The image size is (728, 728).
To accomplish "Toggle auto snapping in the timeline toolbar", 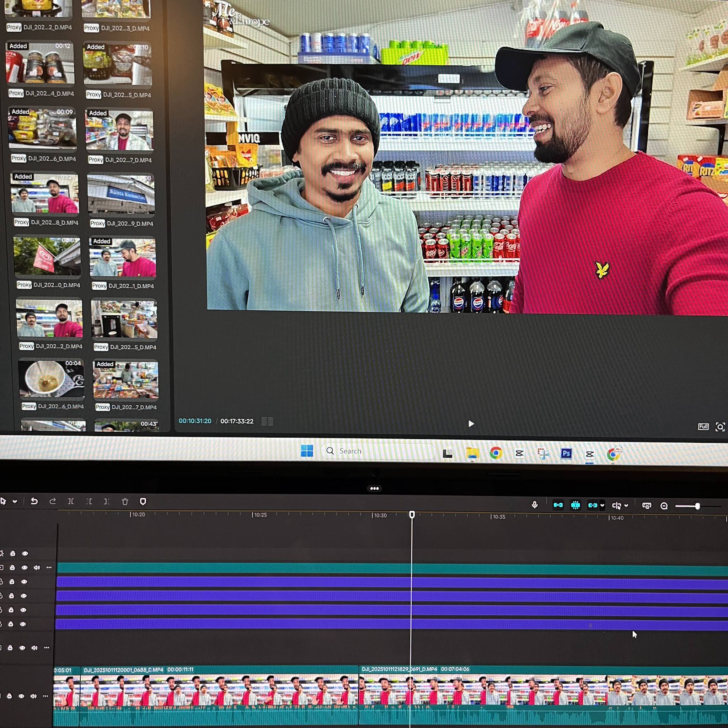I will pyautogui.click(x=576, y=505).
